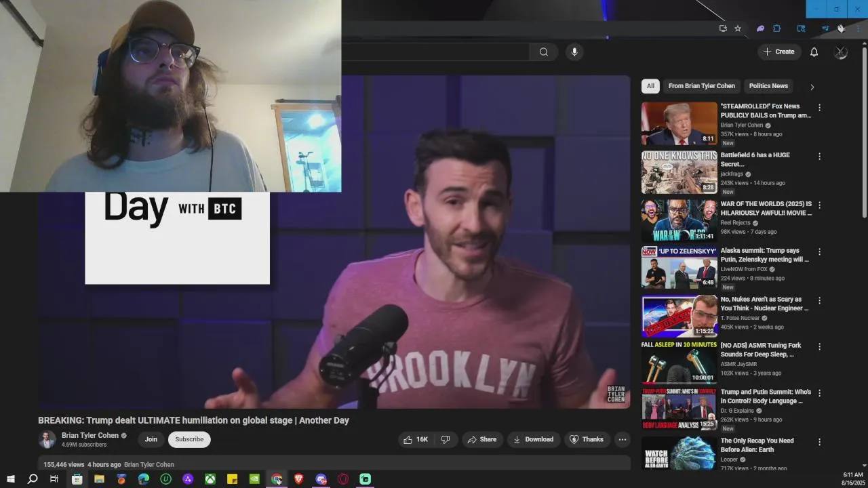Open options menu for Alaska summit video

click(819, 251)
